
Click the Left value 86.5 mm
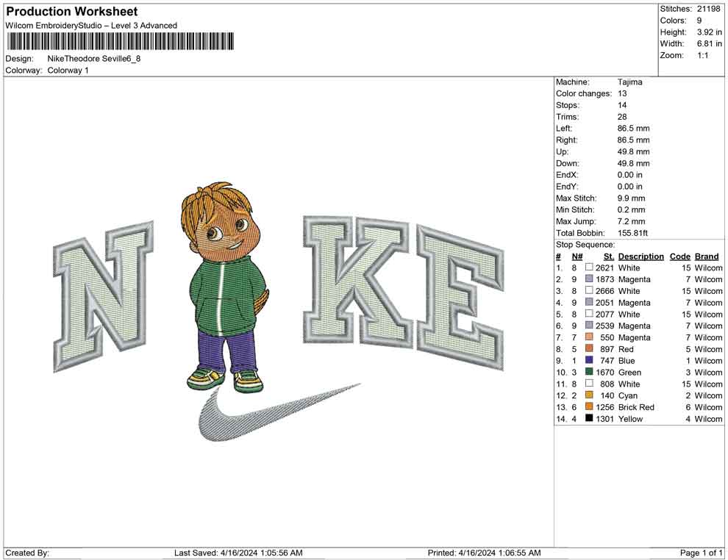pos(633,128)
